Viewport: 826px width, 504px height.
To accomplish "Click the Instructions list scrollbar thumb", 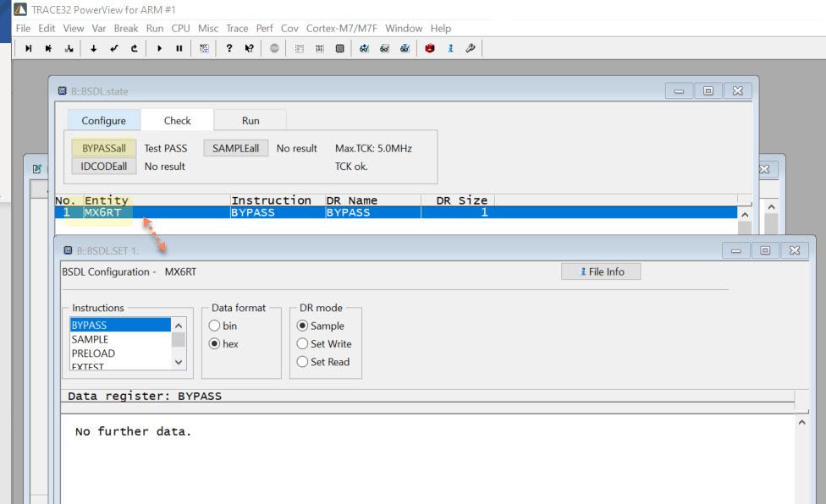I will (x=179, y=340).
